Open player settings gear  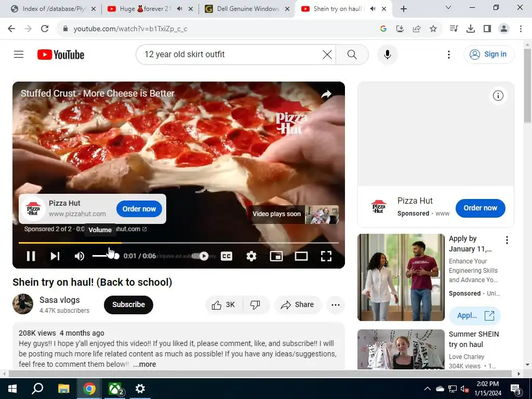pos(251,256)
